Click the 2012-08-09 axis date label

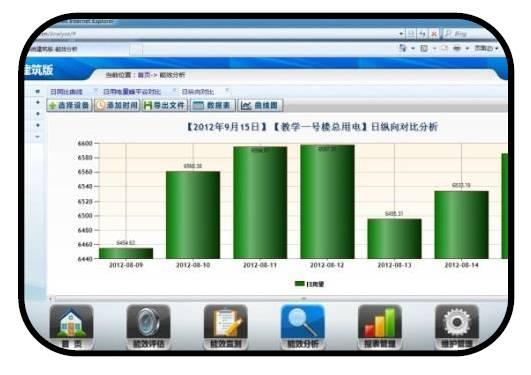coord(126,265)
